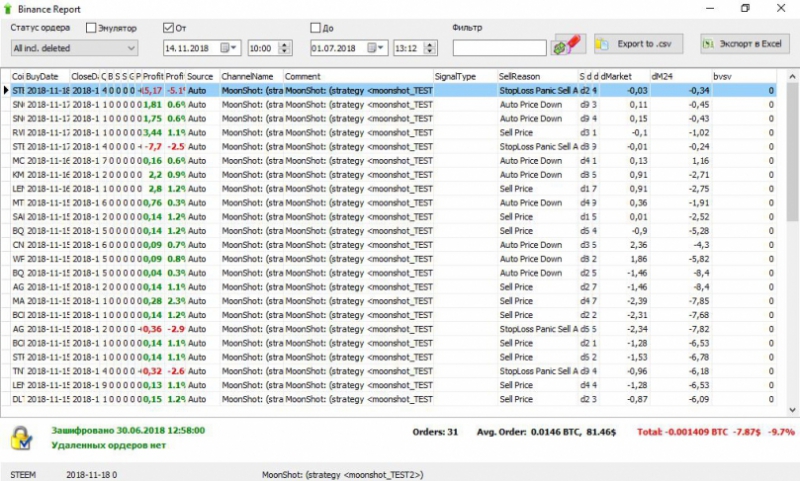Click profit cell 1,81
Screen dimensions: 800x481
tap(153, 105)
